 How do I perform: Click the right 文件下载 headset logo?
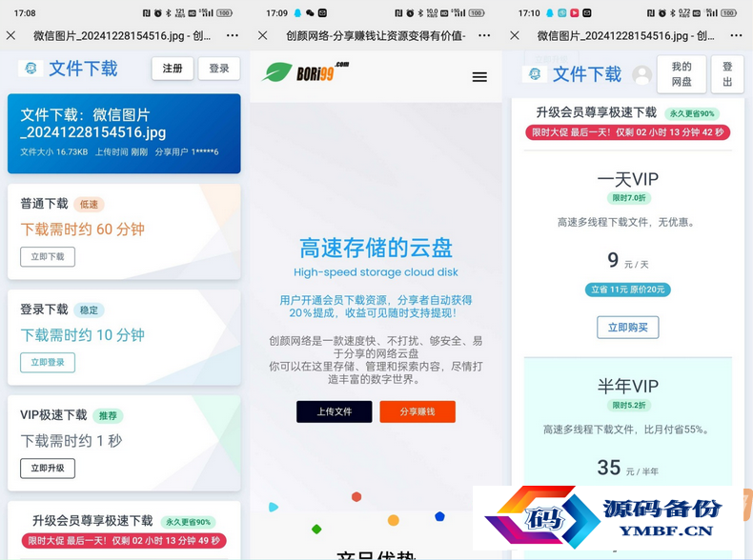point(535,74)
